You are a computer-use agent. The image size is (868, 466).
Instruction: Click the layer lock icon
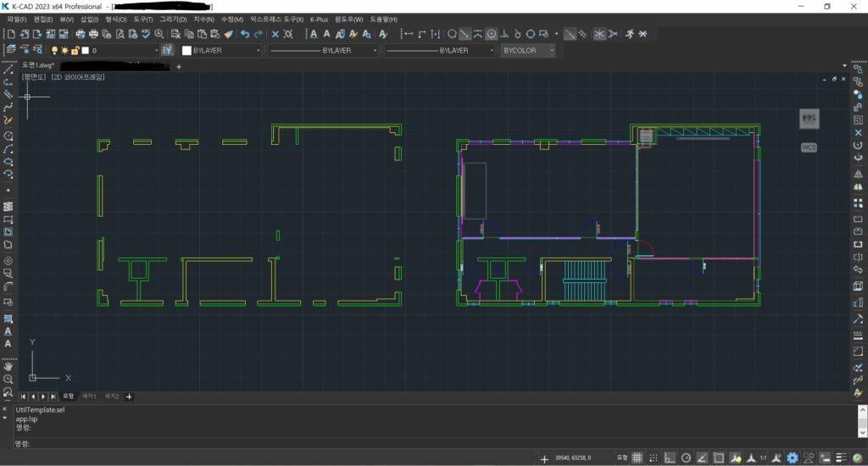click(75, 51)
